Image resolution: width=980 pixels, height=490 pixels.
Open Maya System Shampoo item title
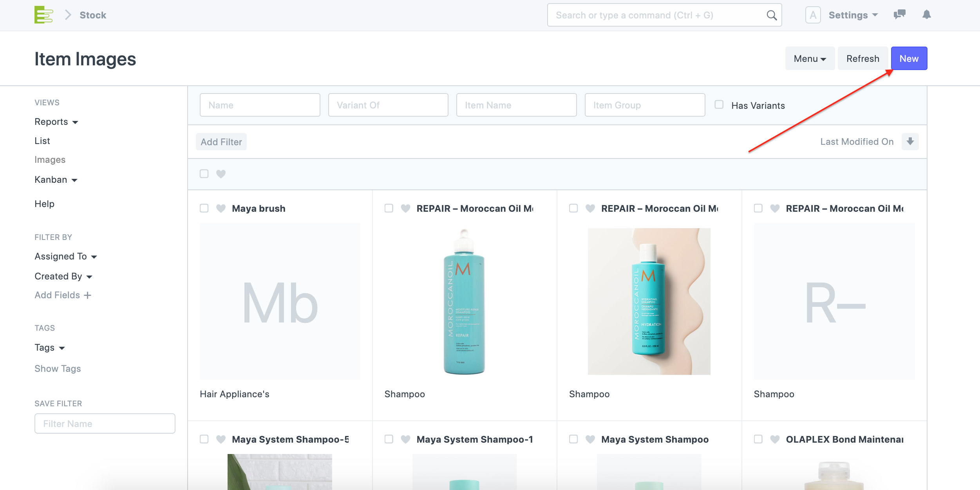pyautogui.click(x=655, y=440)
